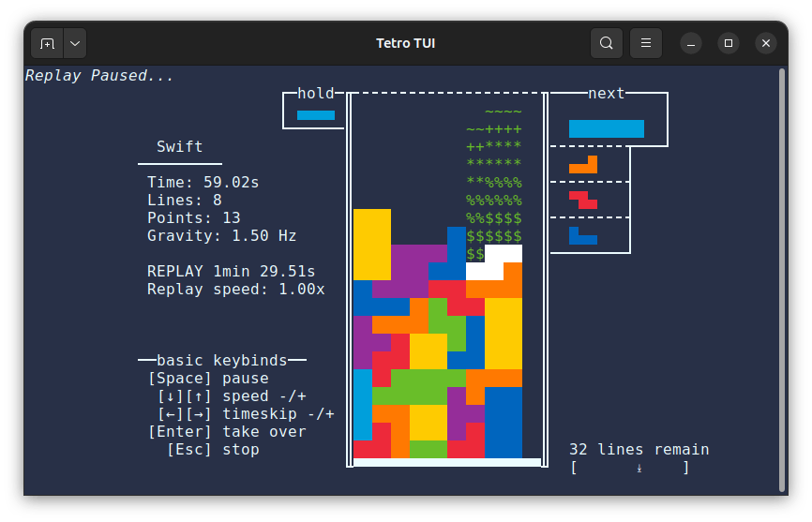Close the Tetro TUI window
This screenshot has width=812, height=522.
(x=766, y=43)
